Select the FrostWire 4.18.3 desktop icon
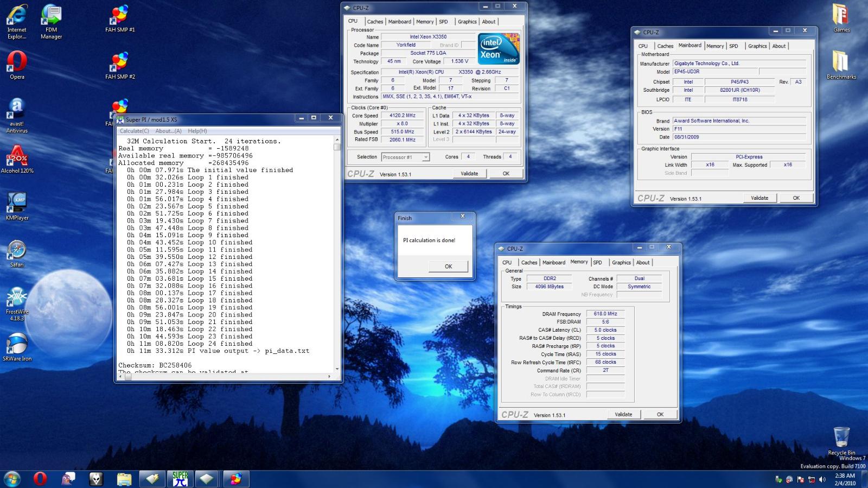 [x=17, y=304]
